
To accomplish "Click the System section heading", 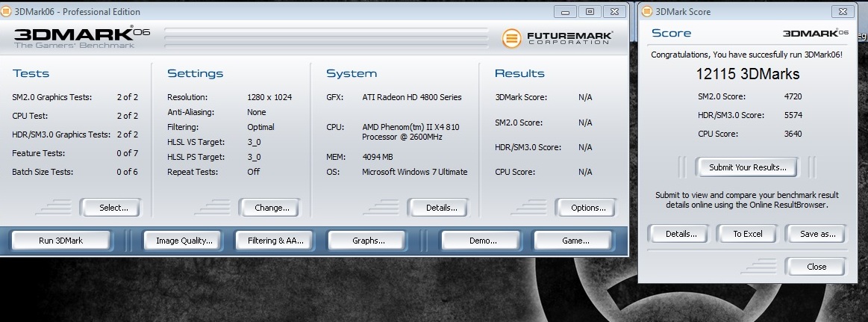I will pyautogui.click(x=352, y=73).
